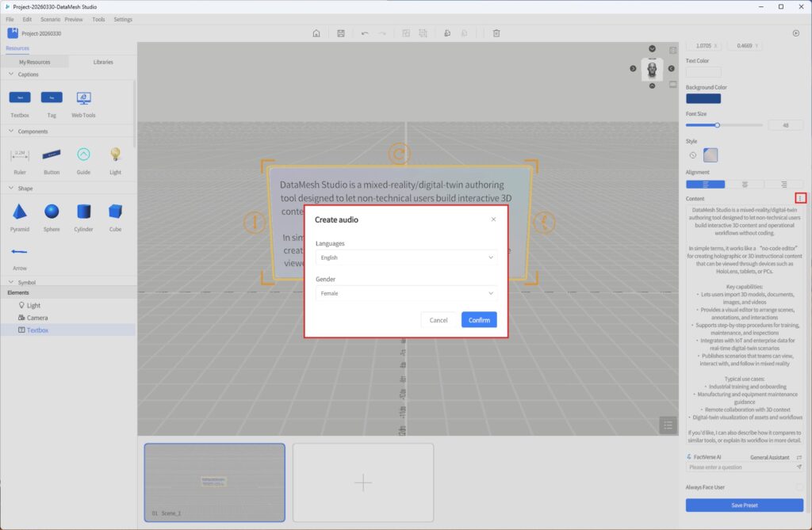Select center text alignment option

[x=745, y=184]
